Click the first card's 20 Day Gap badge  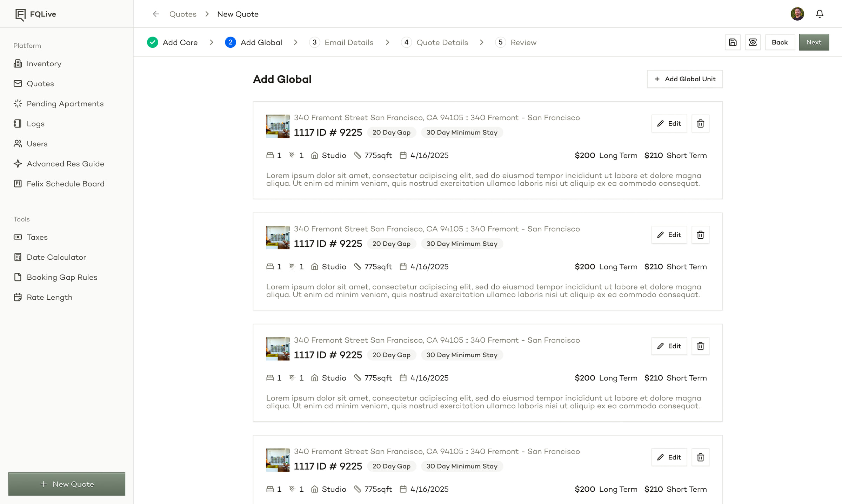(392, 132)
